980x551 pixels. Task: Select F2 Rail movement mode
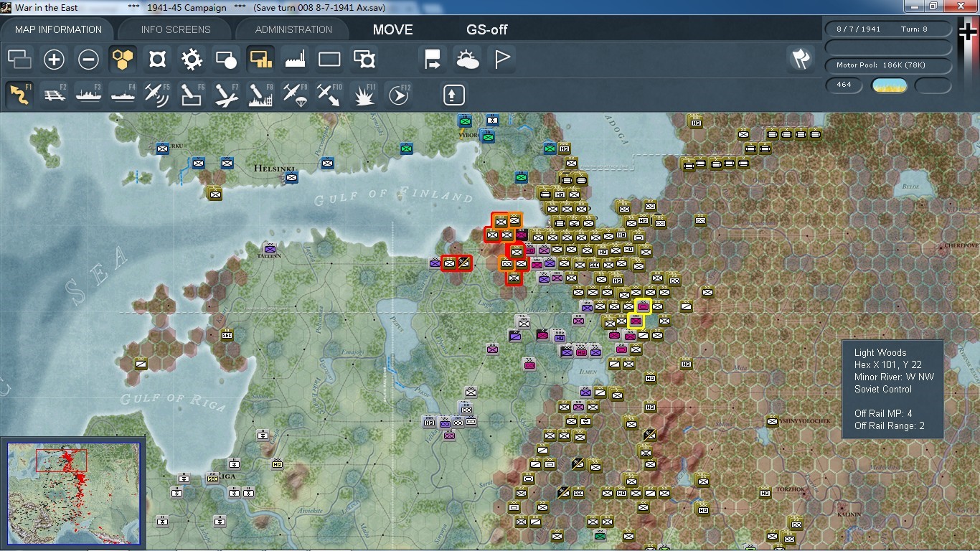[54, 94]
